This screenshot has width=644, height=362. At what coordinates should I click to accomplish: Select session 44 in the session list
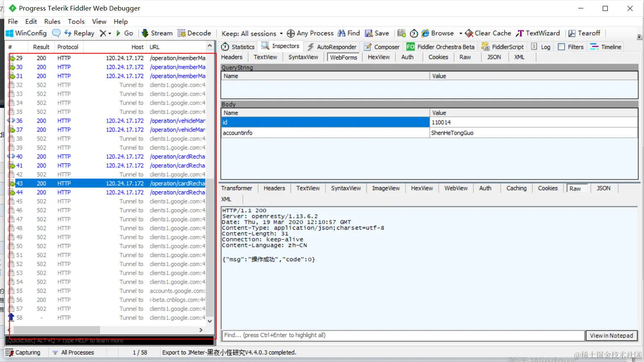tap(107, 193)
